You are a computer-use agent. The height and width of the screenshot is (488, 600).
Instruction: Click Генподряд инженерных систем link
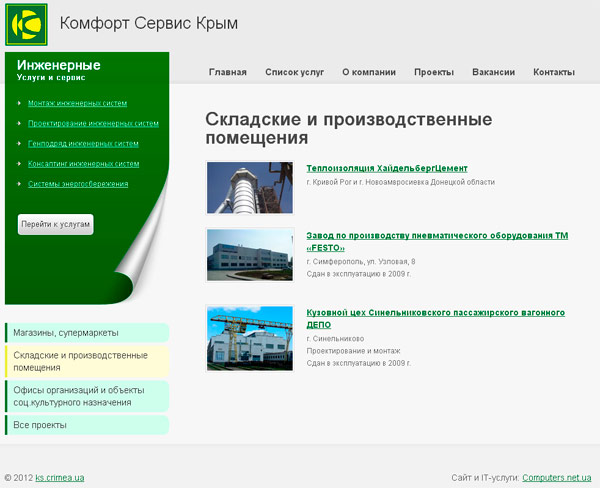click(x=83, y=144)
